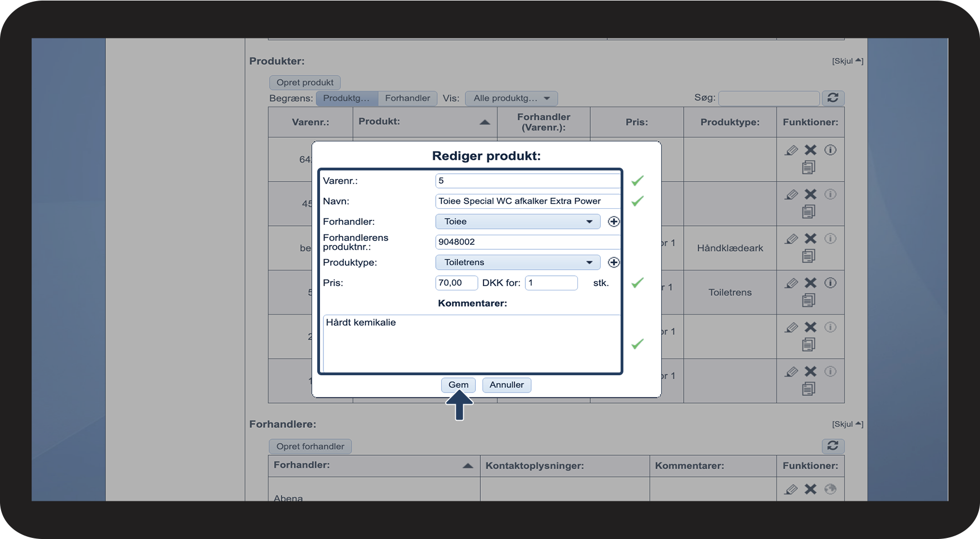The height and width of the screenshot is (539, 980).
Task: Delete the Toiletrens product row
Action: [811, 283]
